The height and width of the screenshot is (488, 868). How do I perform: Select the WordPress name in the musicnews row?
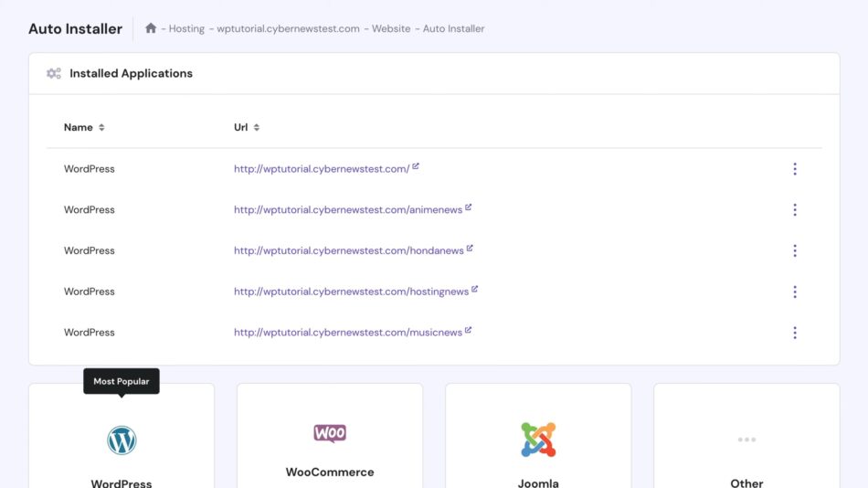[x=90, y=333]
